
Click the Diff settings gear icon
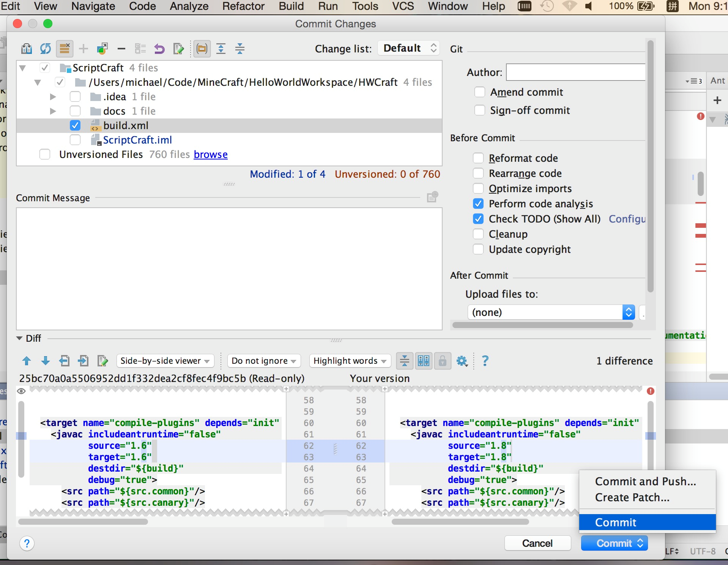[x=462, y=361]
